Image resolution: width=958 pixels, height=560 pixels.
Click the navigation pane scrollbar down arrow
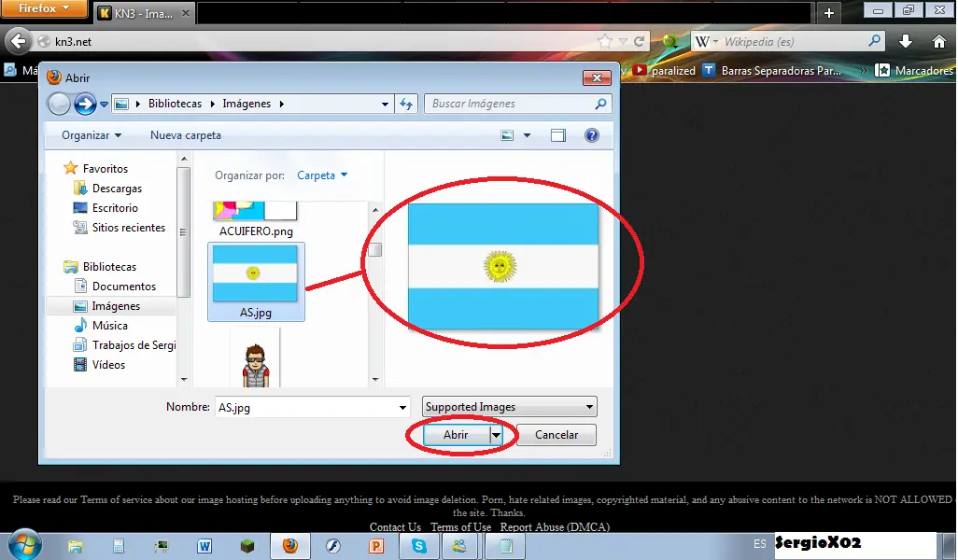(184, 379)
